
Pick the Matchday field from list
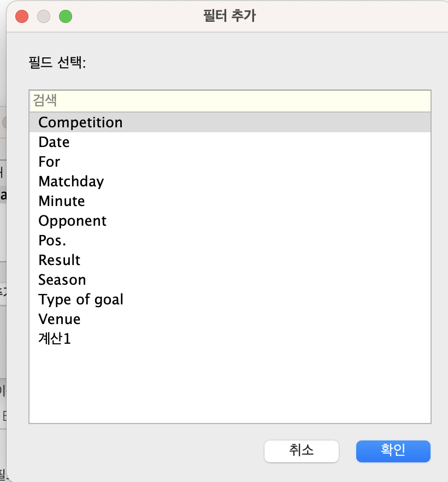(71, 181)
